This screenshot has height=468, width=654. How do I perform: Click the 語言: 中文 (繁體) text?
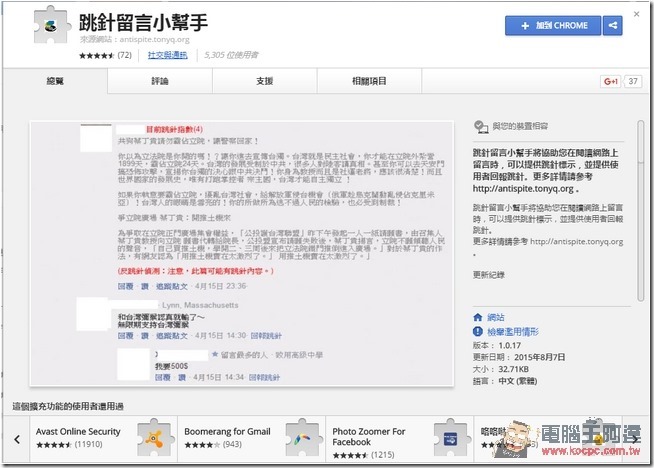point(505,381)
